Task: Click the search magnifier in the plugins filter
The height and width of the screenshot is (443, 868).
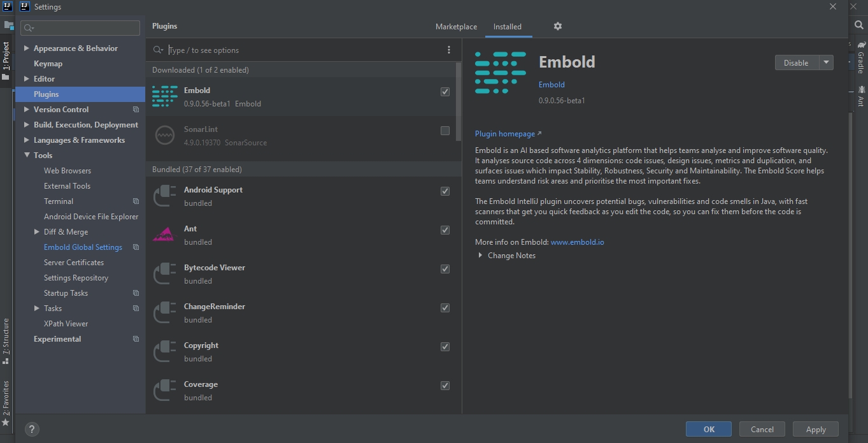Action: click(x=159, y=50)
